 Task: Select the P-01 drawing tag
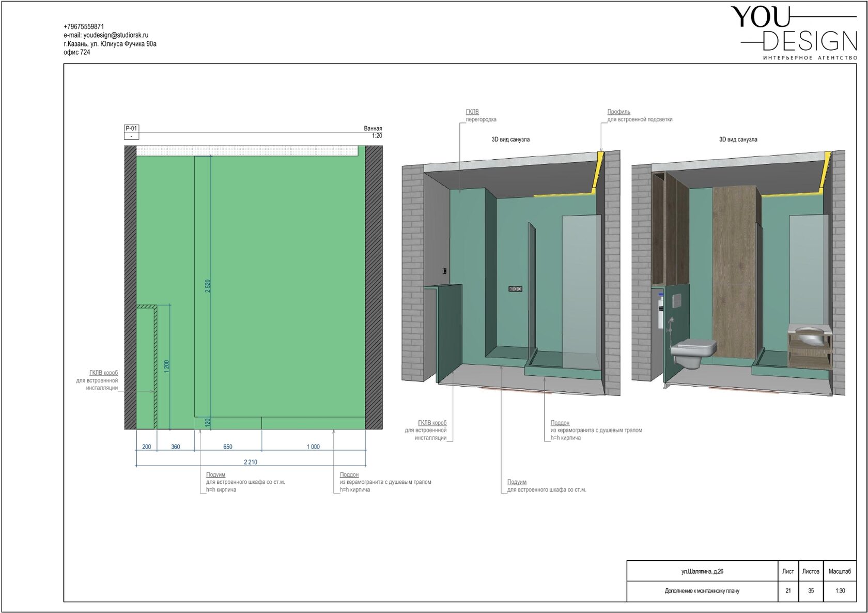[x=132, y=129]
